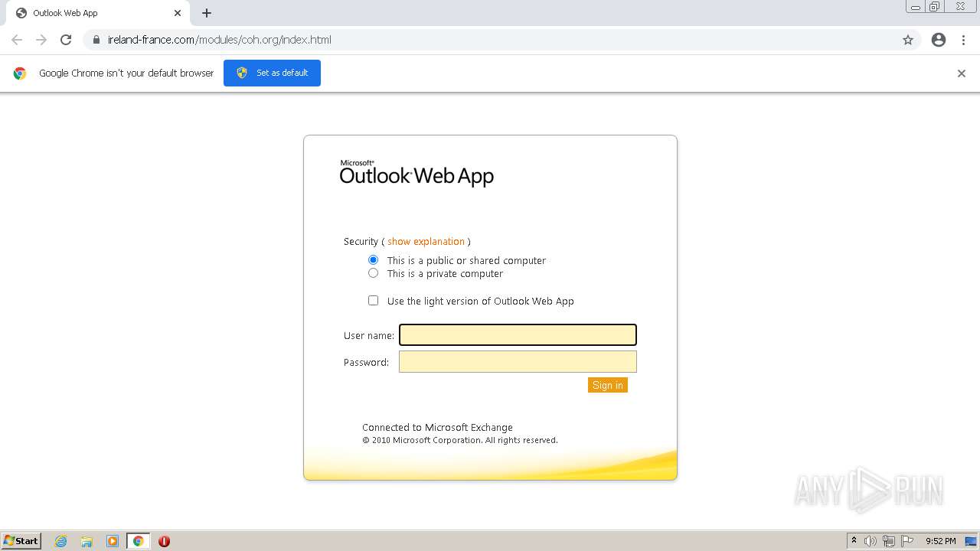Select the Outlook Web App tab

click(x=96, y=13)
